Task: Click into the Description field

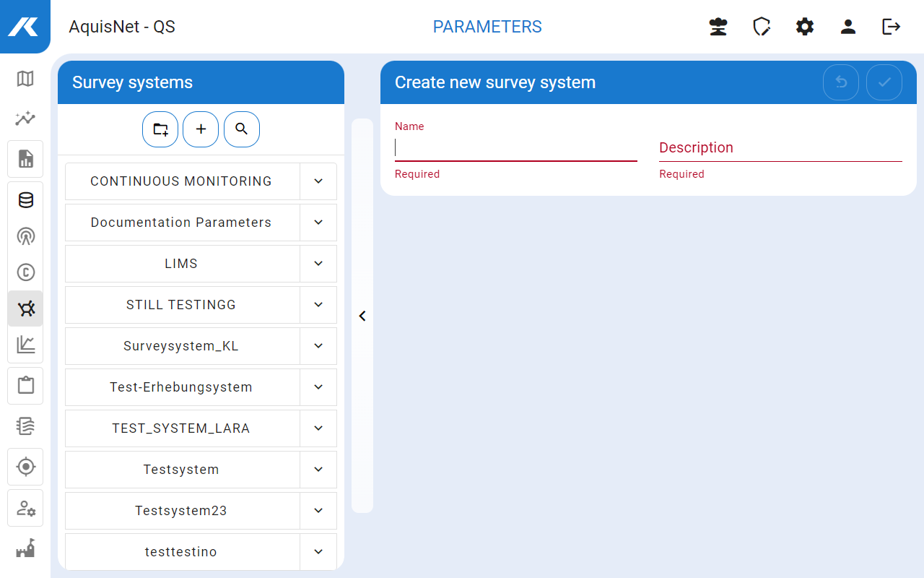Action: (780, 148)
